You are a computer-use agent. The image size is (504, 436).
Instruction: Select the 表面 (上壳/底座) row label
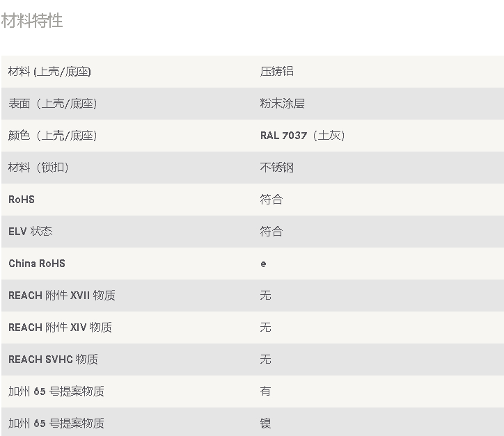53,104
